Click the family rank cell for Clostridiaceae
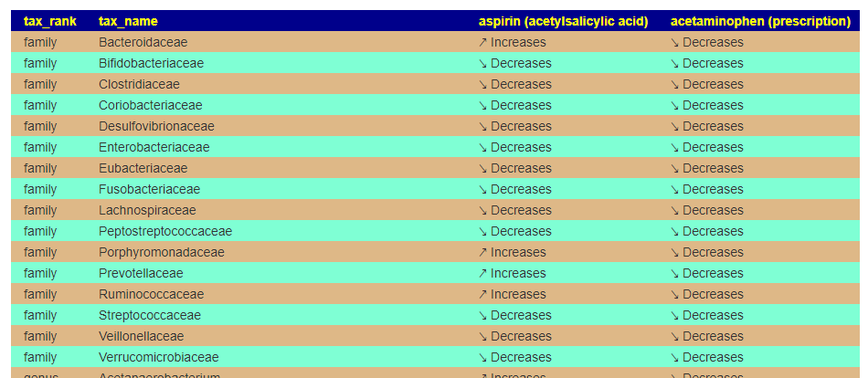 [x=40, y=84]
